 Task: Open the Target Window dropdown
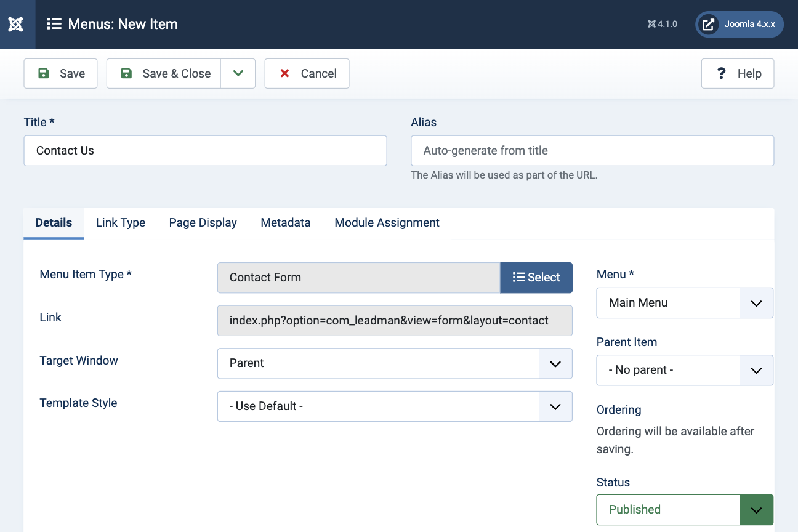[x=394, y=363]
